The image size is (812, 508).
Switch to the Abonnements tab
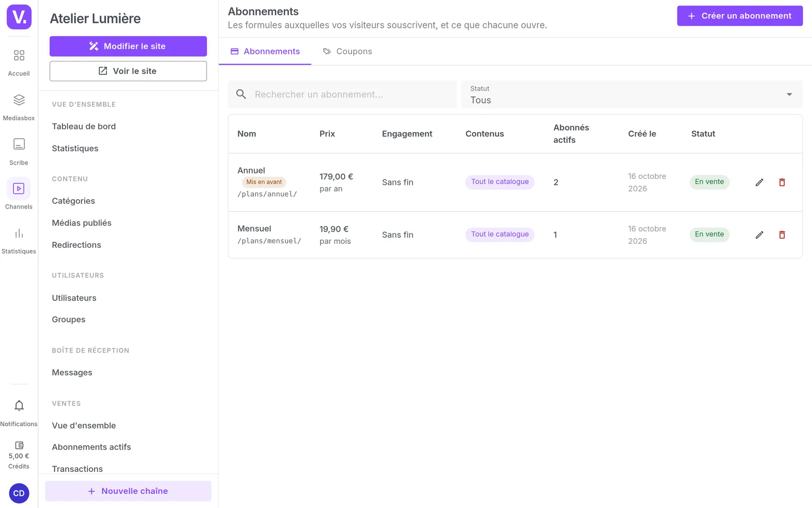(x=265, y=51)
